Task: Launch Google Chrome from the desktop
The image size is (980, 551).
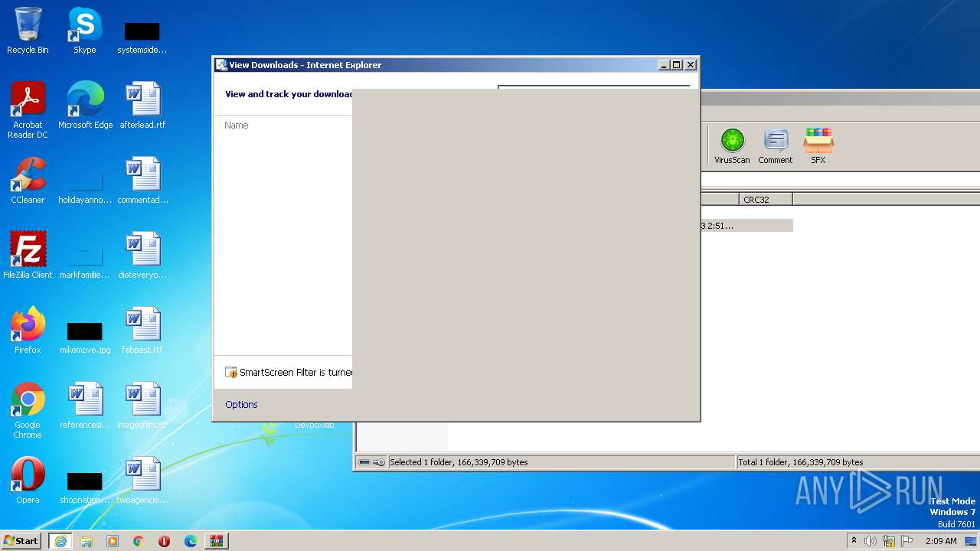Action: coord(28,410)
